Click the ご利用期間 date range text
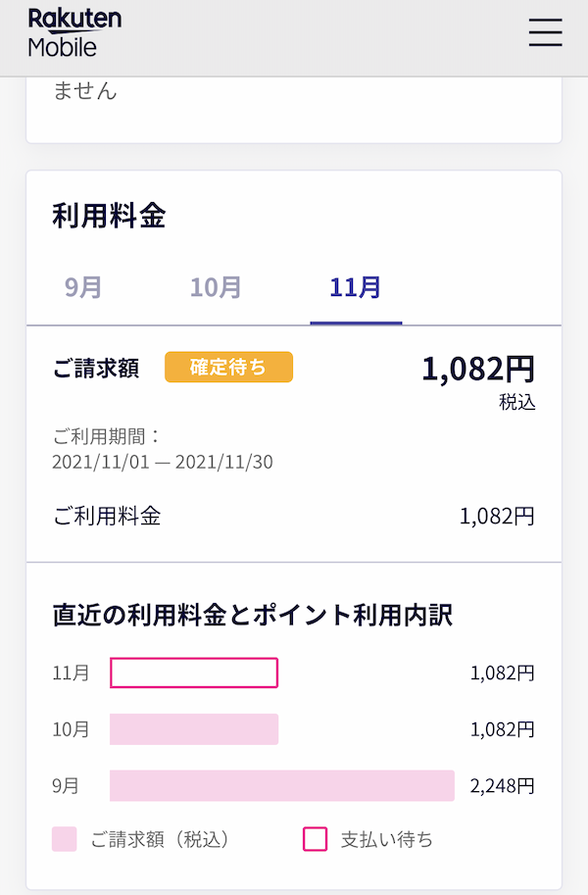 pyautogui.click(x=163, y=462)
